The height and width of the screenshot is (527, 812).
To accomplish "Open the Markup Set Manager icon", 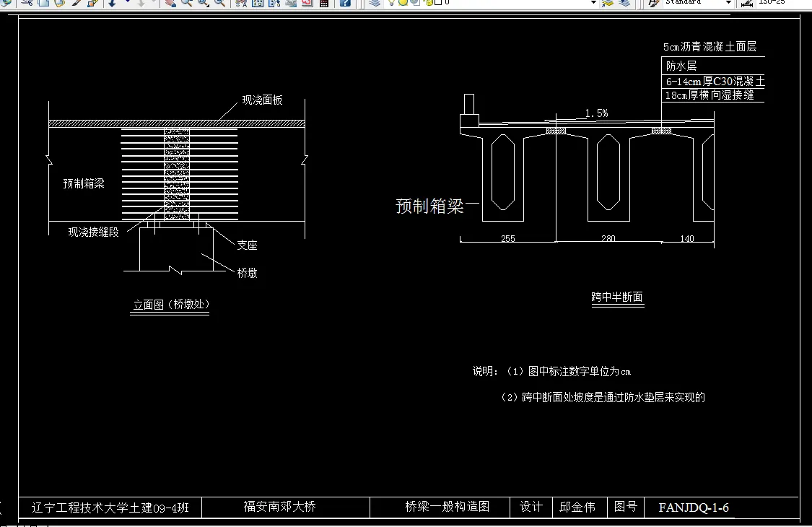I will 307,3.
